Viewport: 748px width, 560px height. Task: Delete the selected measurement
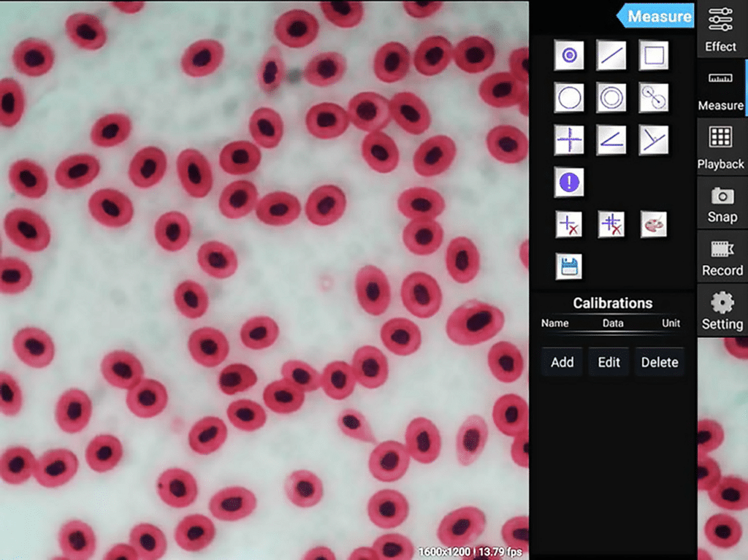point(569,224)
